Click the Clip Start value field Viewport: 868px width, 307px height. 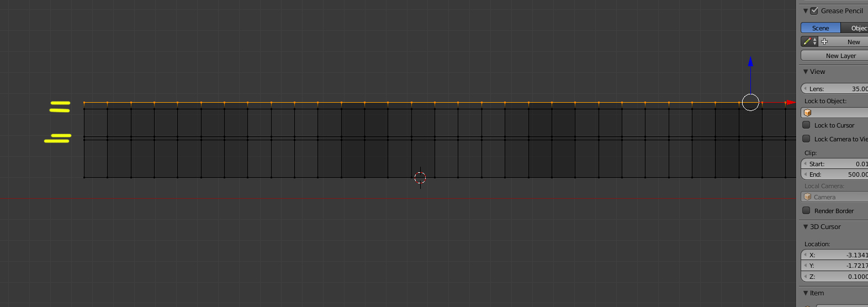click(834, 163)
